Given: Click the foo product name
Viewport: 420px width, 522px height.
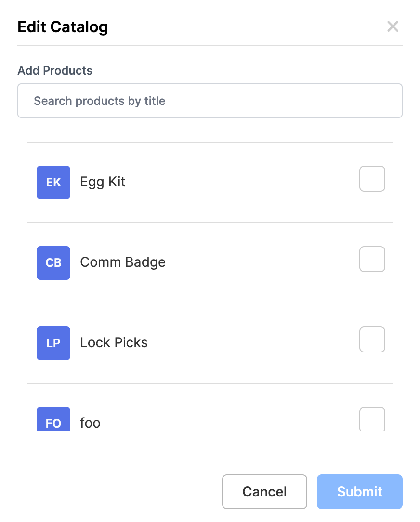Looking at the screenshot, I should (x=90, y=423).
